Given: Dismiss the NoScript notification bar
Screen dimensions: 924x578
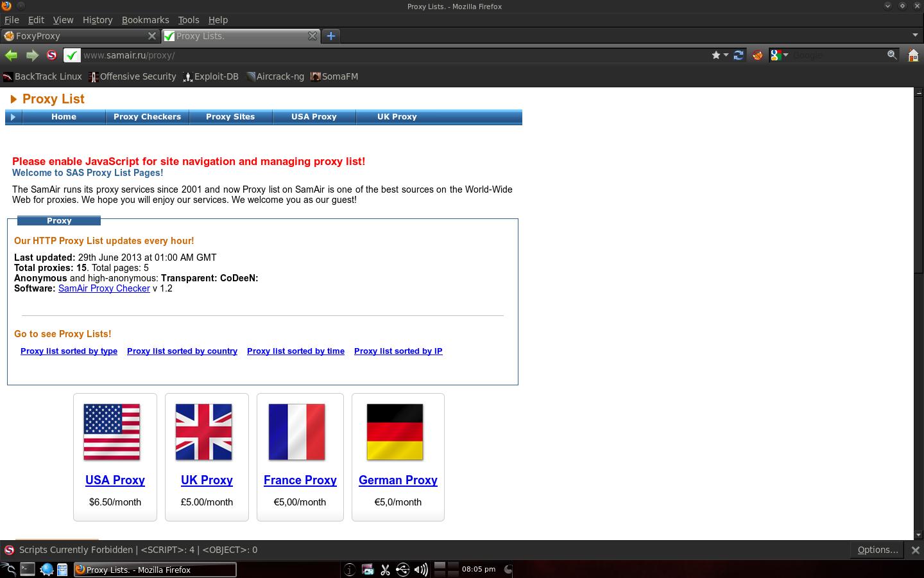Looking at the screenshot, I should tap(916, 550).
